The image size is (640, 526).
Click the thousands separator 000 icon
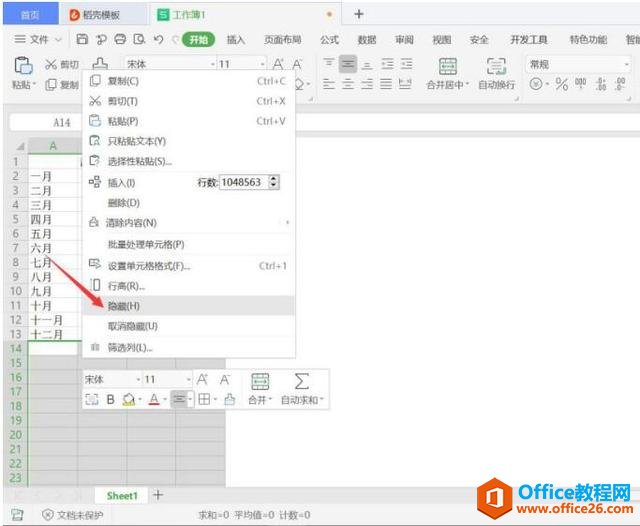[580, 84]
